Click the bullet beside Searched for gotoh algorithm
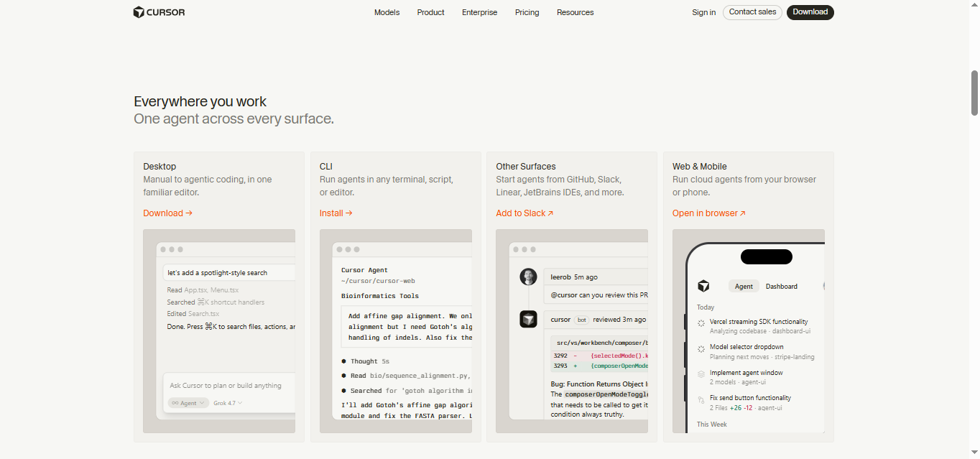The width and height of the screenshot is (980, 459). [344, 391]
